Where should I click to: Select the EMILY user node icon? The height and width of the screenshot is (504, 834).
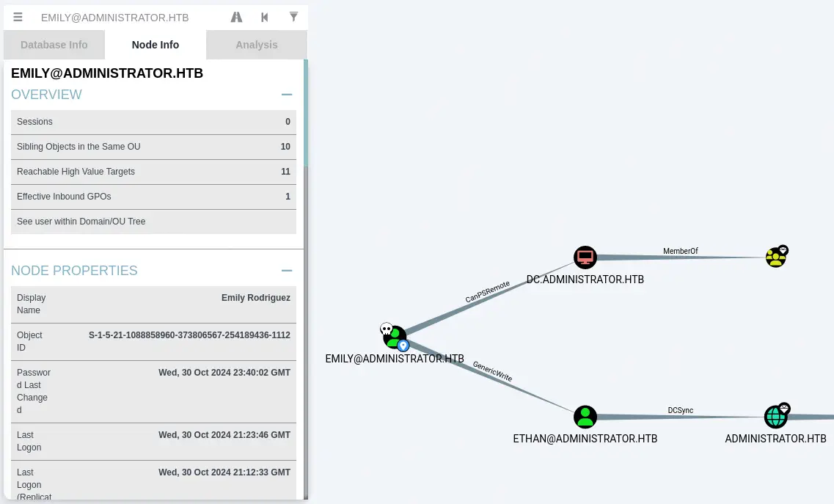point(395,337)
